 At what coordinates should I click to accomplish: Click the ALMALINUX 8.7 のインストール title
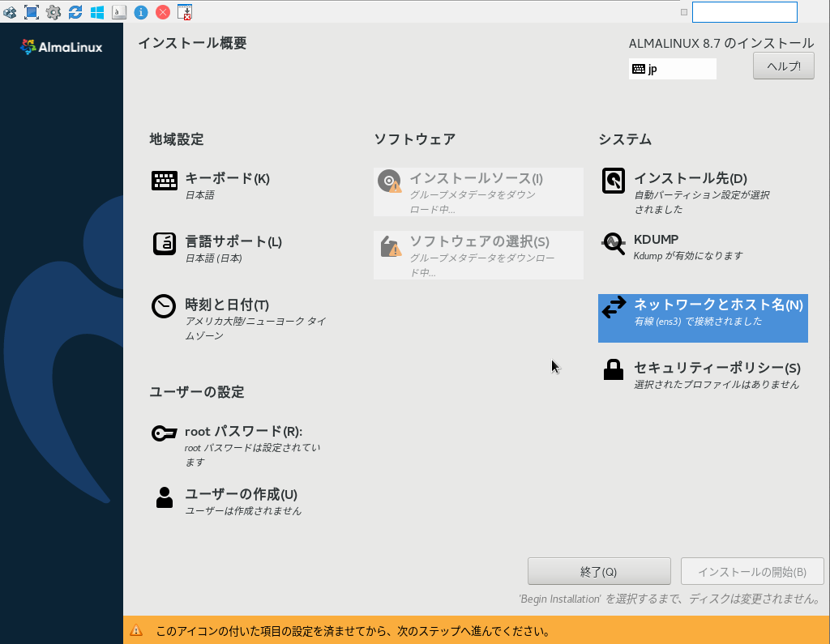[x=721, y=44]
